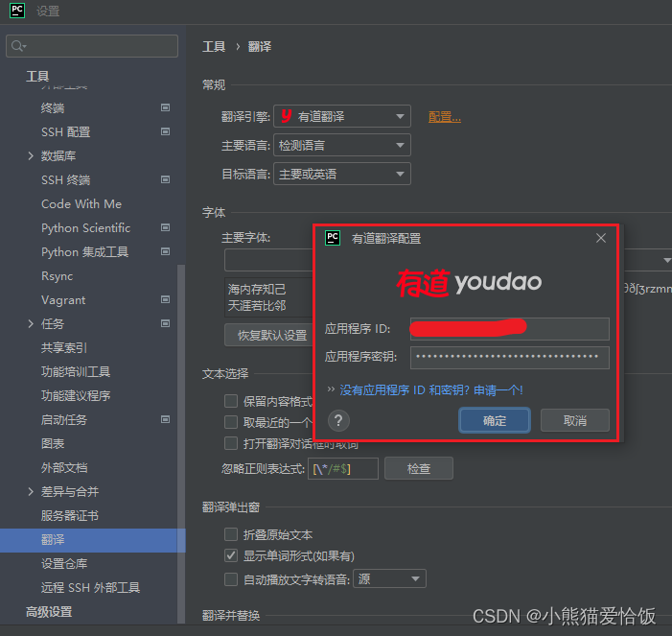Click the project-level icon beside Vagrant
This screenshot has height=636, width=672.
coord(165,299)
